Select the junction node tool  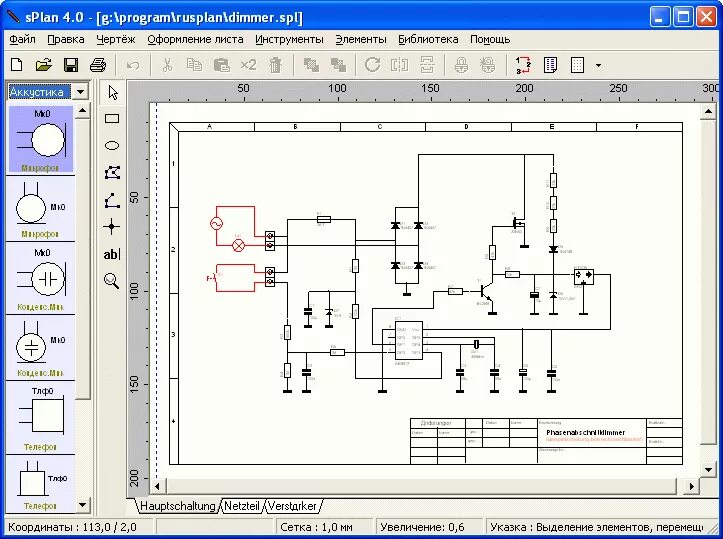click(112, 227)
